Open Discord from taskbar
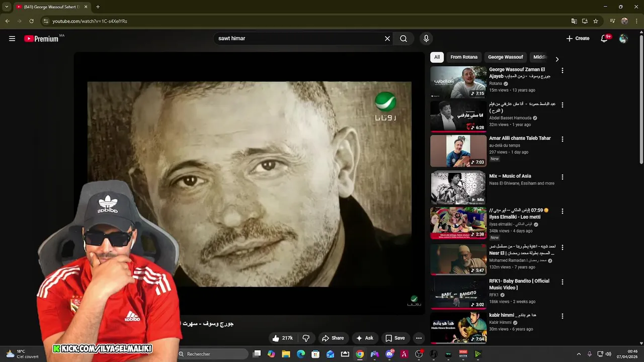 tap(389, 354)
